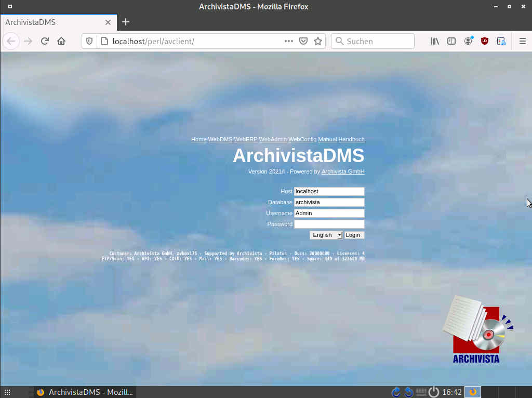Save page to Pocket
This screenshot has height=398, width=532.
303,41
